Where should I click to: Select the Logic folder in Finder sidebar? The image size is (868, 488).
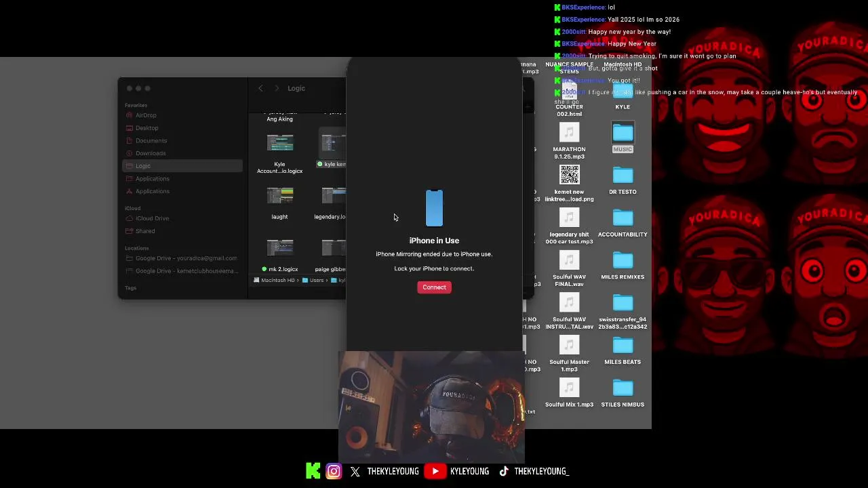182,166
